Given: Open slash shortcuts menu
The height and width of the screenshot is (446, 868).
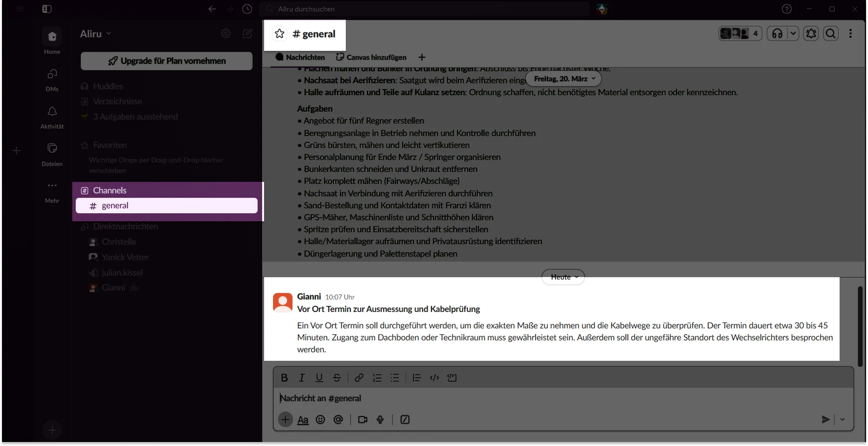Looking at the screenshot, I should 405,420.
